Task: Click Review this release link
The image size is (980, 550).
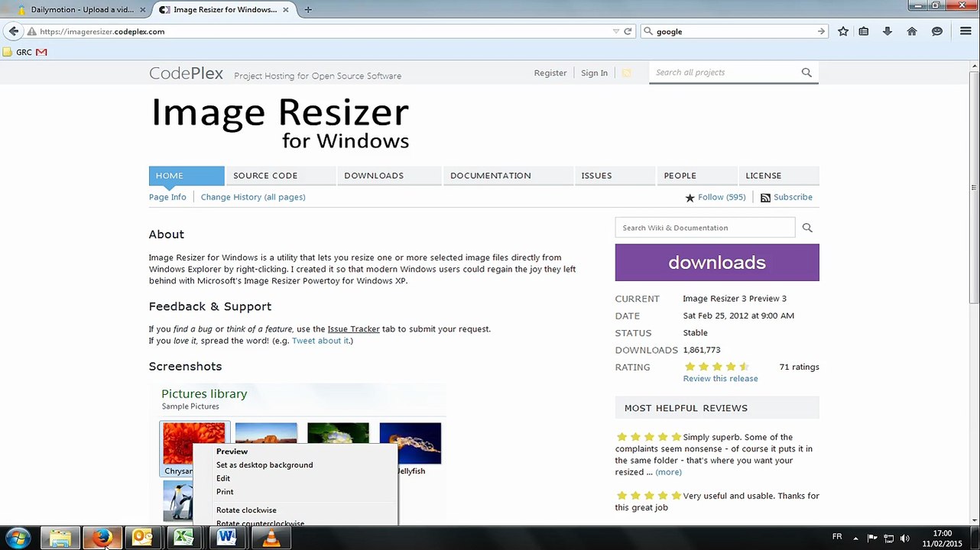Action: 720,379
